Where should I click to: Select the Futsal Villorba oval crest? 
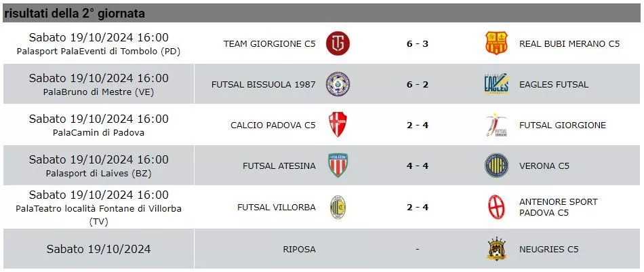[x=338, y=208]
